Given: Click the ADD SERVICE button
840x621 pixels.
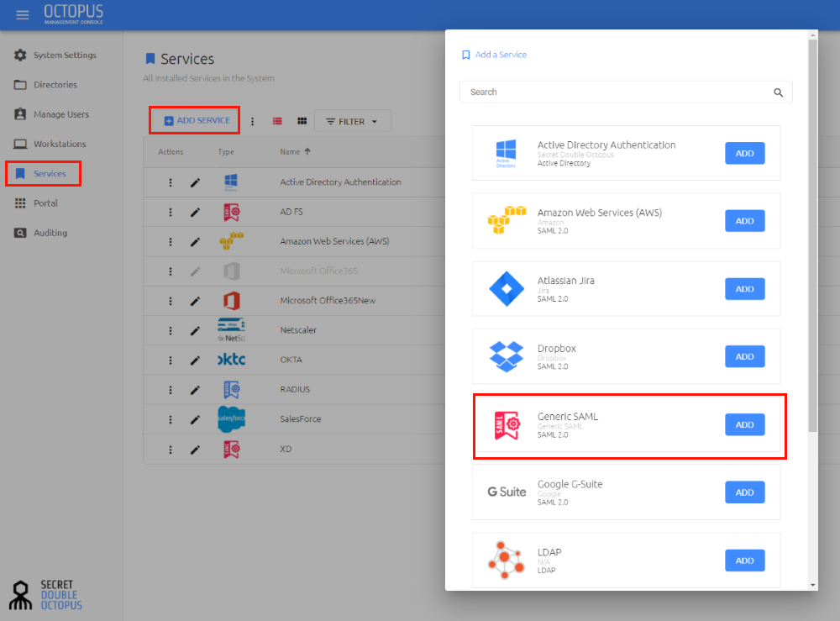Looking at the screenshot, I should click(x=197, y=120).
